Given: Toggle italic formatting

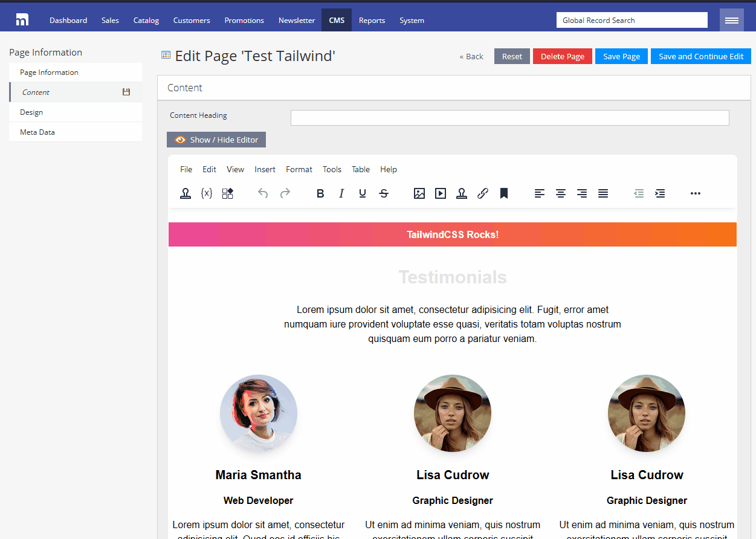Looking at the screenshot, I should [341, 193].
